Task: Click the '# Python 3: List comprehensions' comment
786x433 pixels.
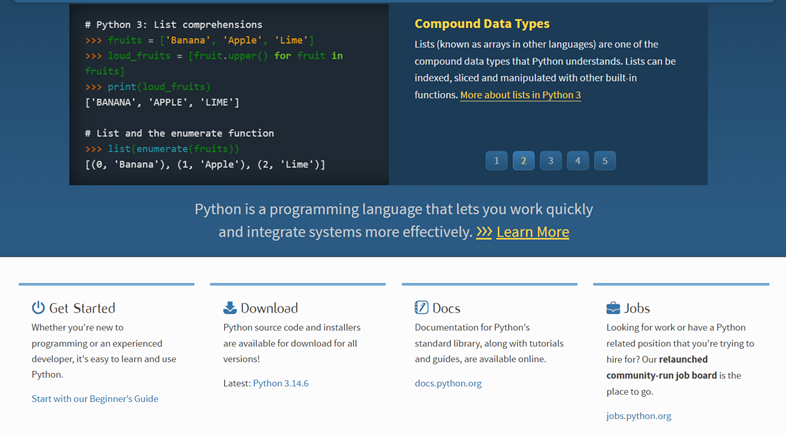Action: 173,25
